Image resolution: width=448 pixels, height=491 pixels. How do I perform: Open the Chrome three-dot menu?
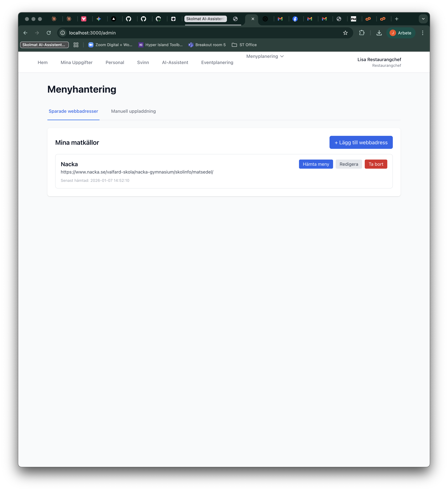(x=423, y=33)
